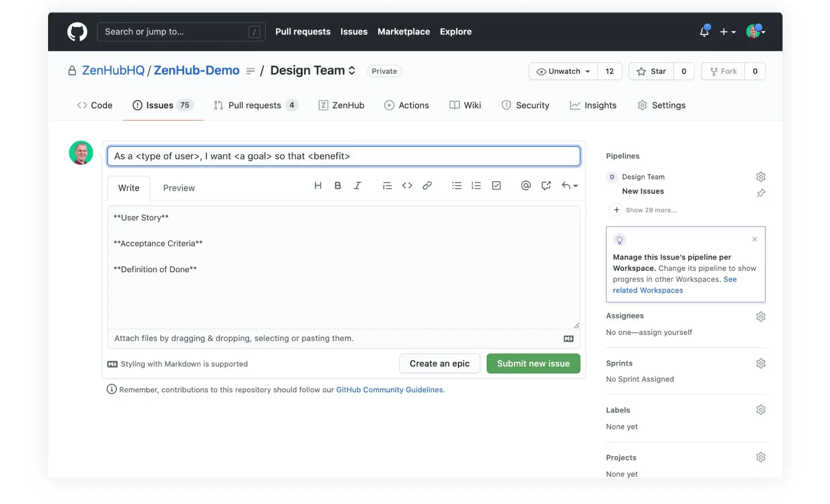Mention a user with the @ icon
Viewport: 830px width, 504px height.
(x=526, y=186)
